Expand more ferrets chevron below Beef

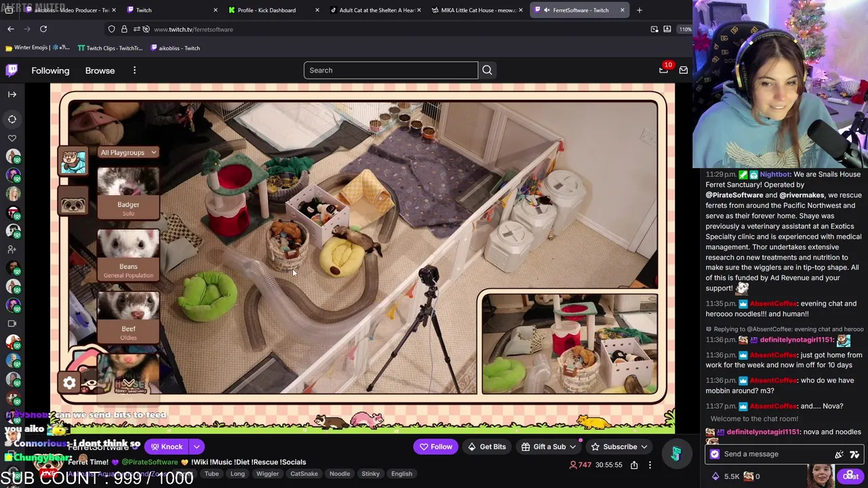[x=128, y=384]
